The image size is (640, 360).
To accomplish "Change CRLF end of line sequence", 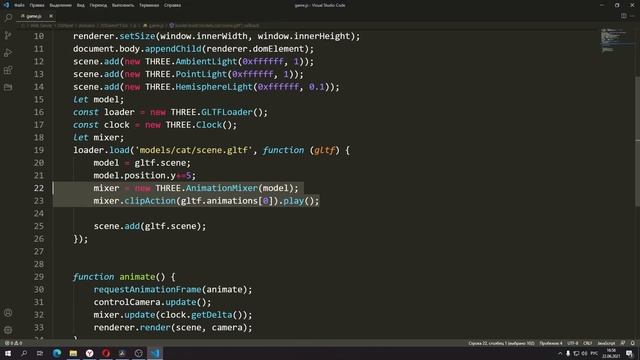I will click(588, 343).
